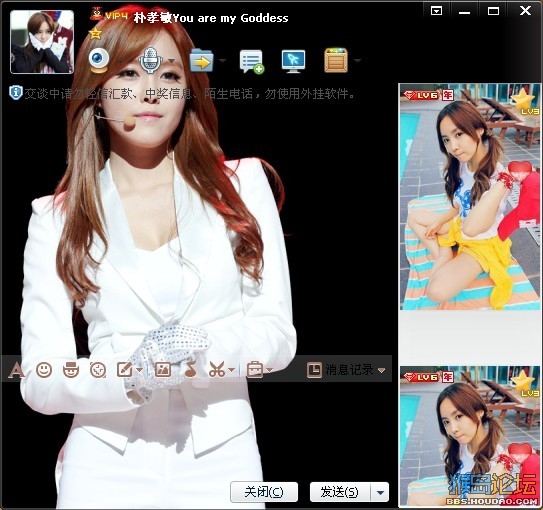
Task: Open the briefcase toolbox icon
Action: 255,370
